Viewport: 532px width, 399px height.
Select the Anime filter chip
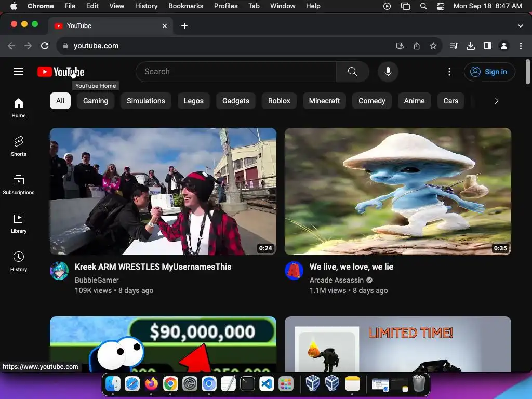(x=414, y=101)
